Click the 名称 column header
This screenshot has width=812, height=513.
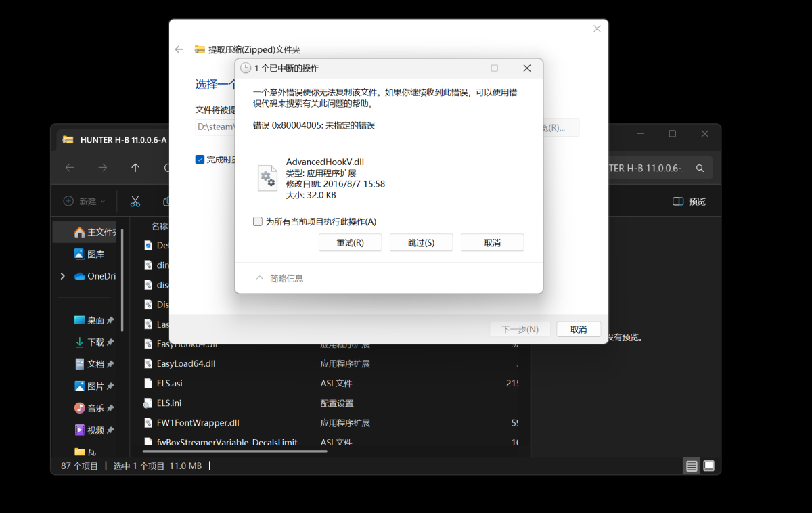(159, 226)
